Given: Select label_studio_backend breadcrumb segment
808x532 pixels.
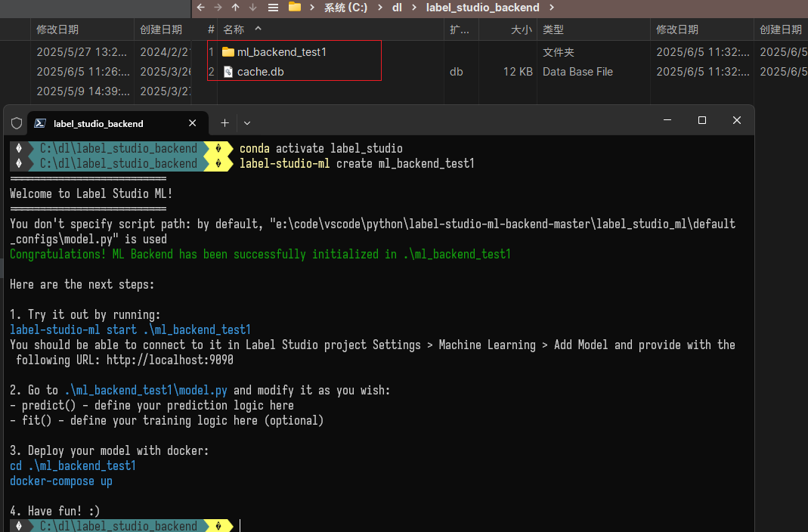Looking at the screenshot, I should pyautogui.click(x=482, y=8).
